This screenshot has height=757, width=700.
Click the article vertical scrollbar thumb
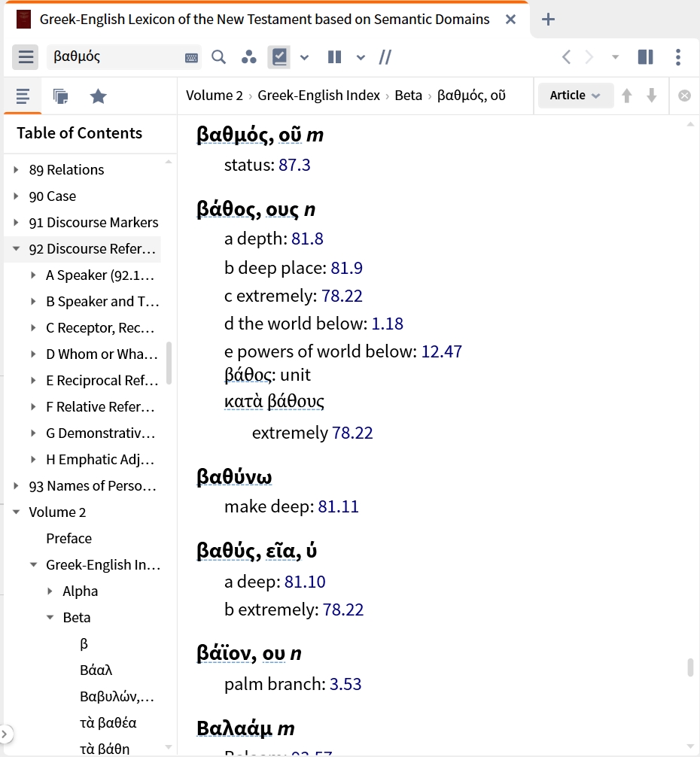point(690,667)
